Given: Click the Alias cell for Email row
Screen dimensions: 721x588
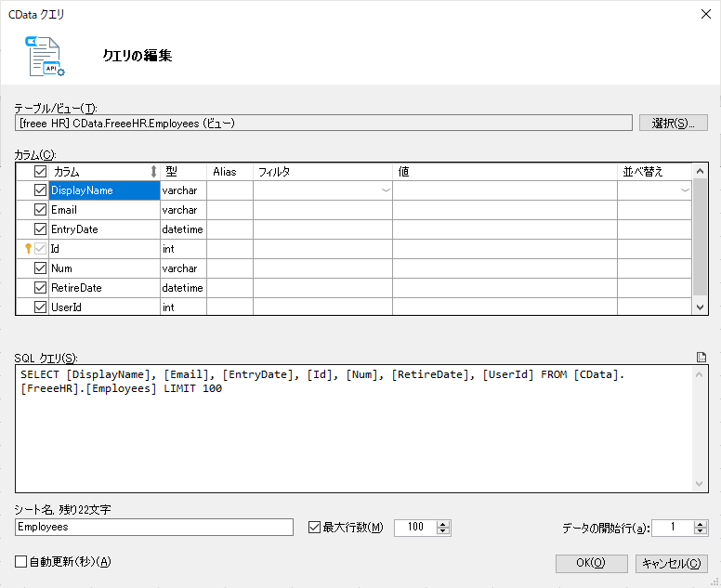Looking at the screenshot, I should [x=229, y=210].
